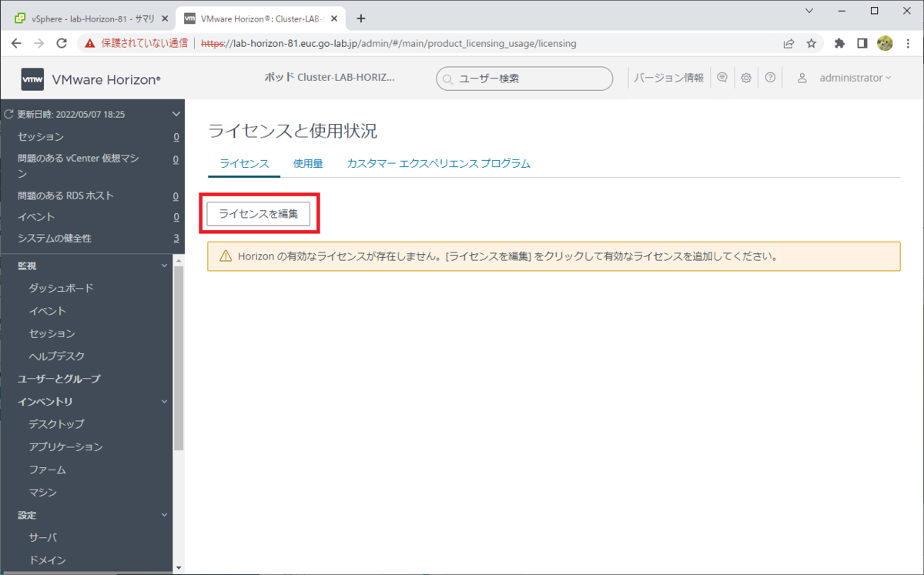
Task: Collapse the 監視 section
Action: [x=164, y=266]
